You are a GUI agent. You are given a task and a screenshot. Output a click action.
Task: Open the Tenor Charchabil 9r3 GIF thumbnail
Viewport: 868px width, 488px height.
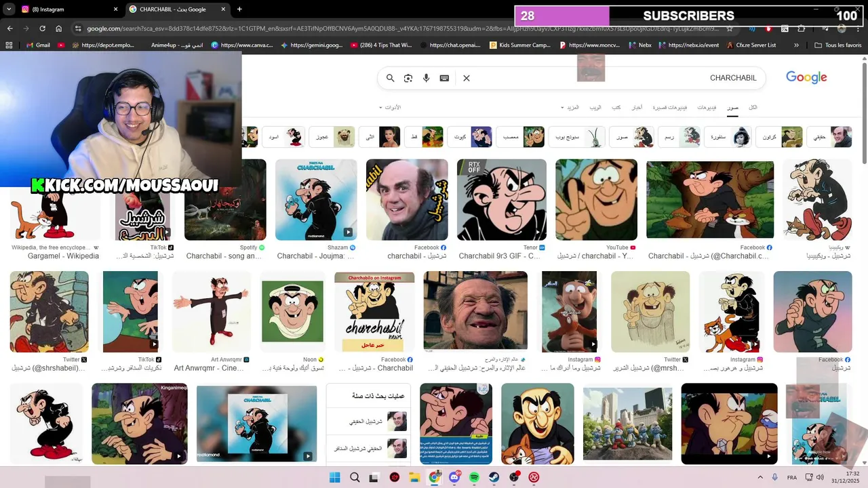click(x=502, y=200)
